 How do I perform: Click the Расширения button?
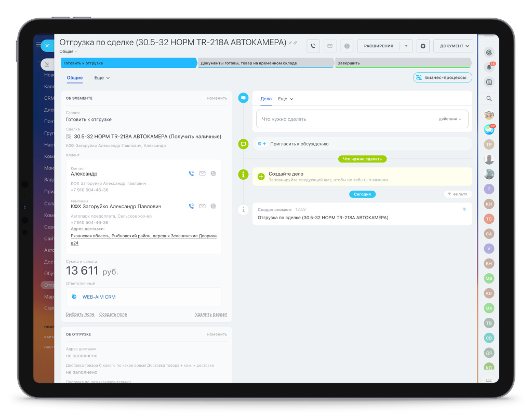pyautogui.click(x=379, y=46)
